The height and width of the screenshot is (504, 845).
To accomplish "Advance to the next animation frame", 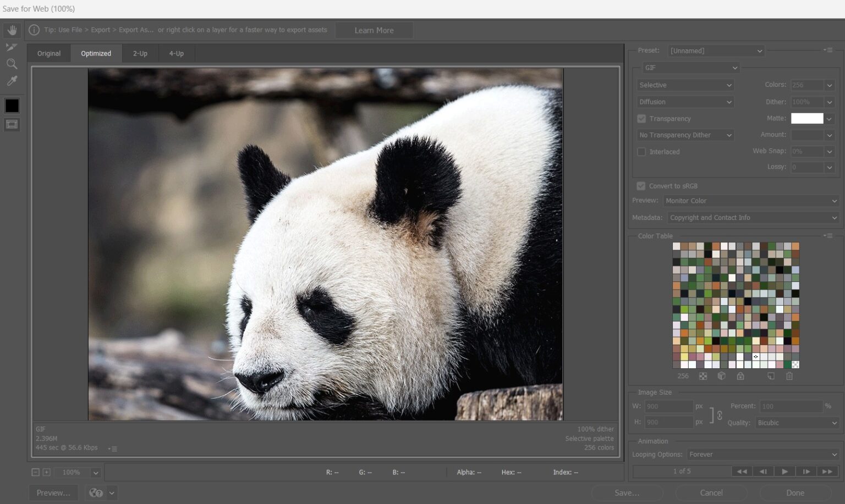I will (x=806, y=471).
